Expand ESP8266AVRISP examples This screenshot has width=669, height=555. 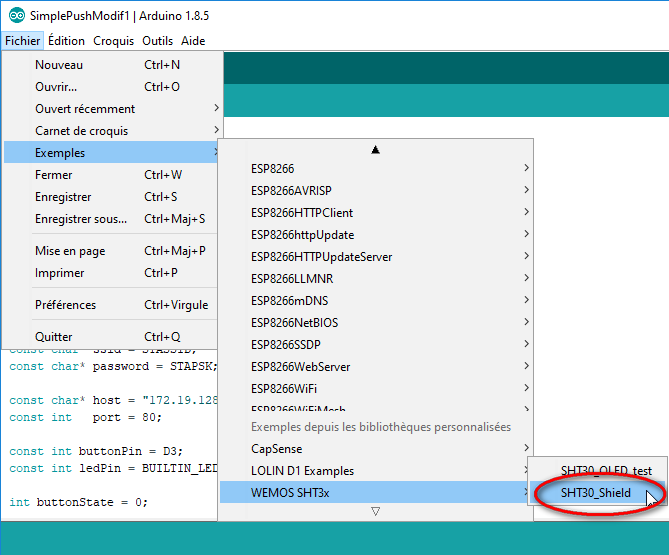coord(376,191)
